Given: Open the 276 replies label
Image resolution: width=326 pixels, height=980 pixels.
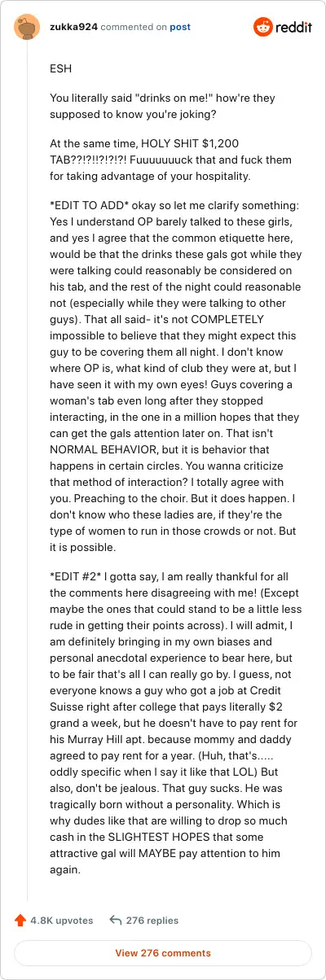Looking at the screenshot, I should tap(152, 921).
